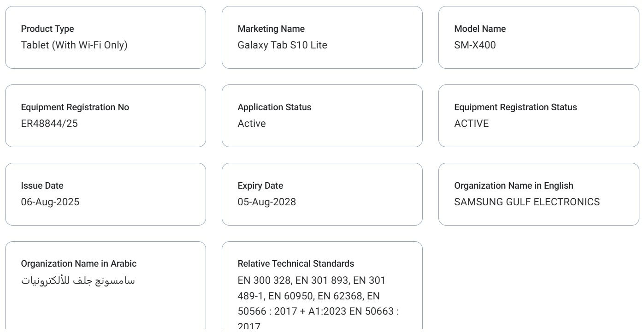Click the Product Type card

point(106,37)
